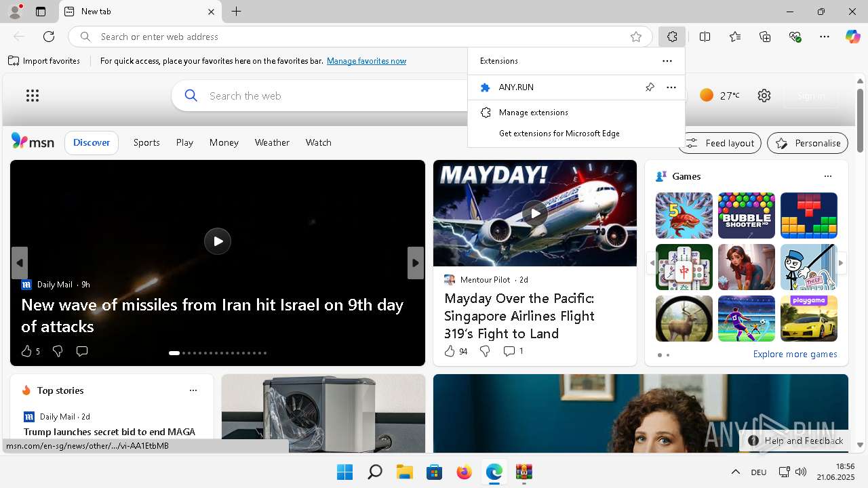Add this page to favorites star
This screenshot has height=488, width=868.
pos(636,37)
